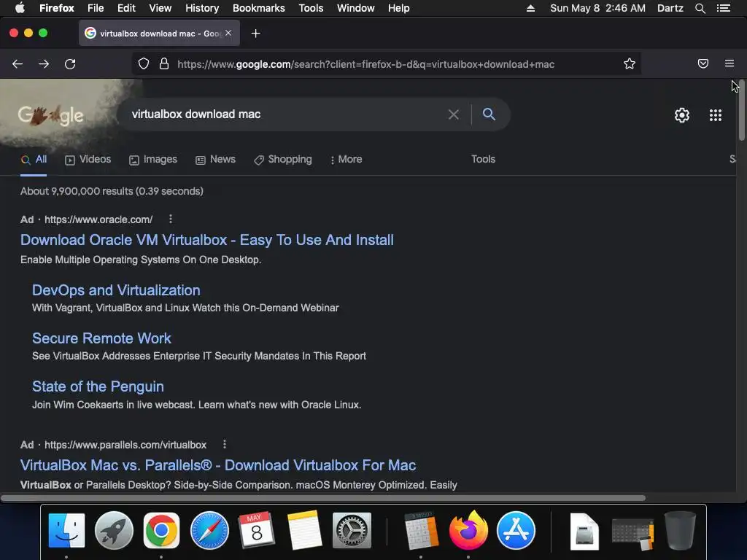
Task: Open a new tab with the plus button
Action: (x=256, y=34)
